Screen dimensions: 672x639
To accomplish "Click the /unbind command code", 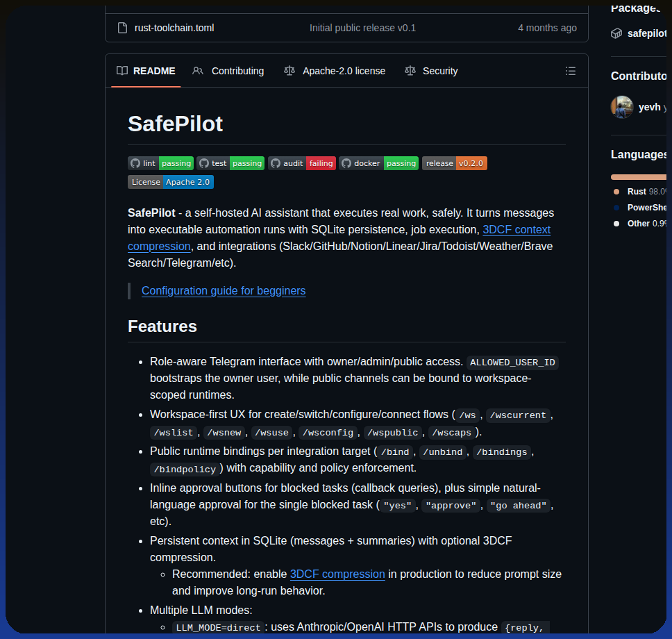I will coord(443,452).
